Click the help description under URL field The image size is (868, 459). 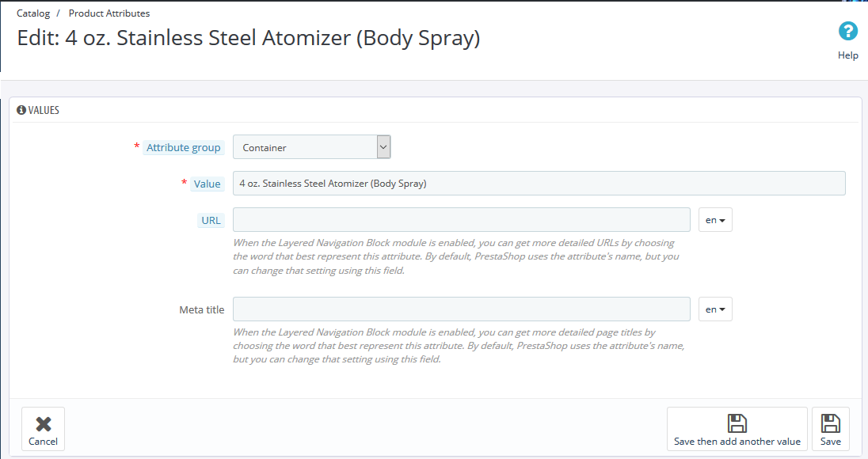click(x=455, y=256)
